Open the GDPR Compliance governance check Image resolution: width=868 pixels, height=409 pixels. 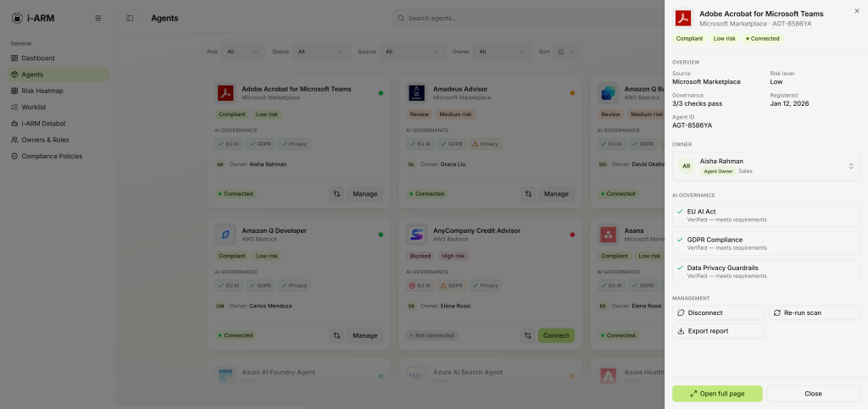click(766, 243)
